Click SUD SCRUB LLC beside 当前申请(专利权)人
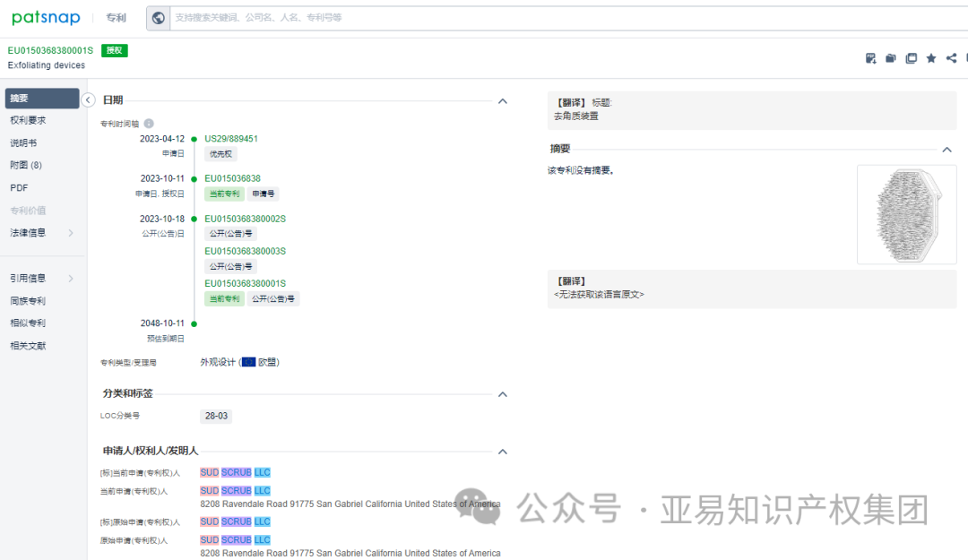968x560 pixels. point(235,491)
